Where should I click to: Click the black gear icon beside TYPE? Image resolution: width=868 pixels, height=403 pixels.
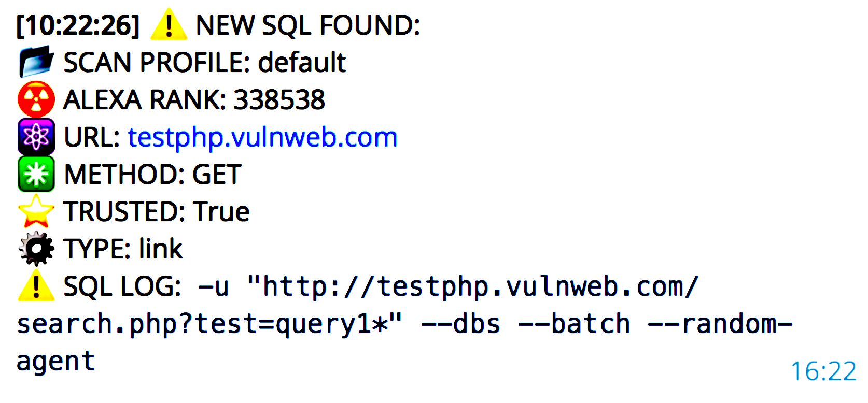36,249
